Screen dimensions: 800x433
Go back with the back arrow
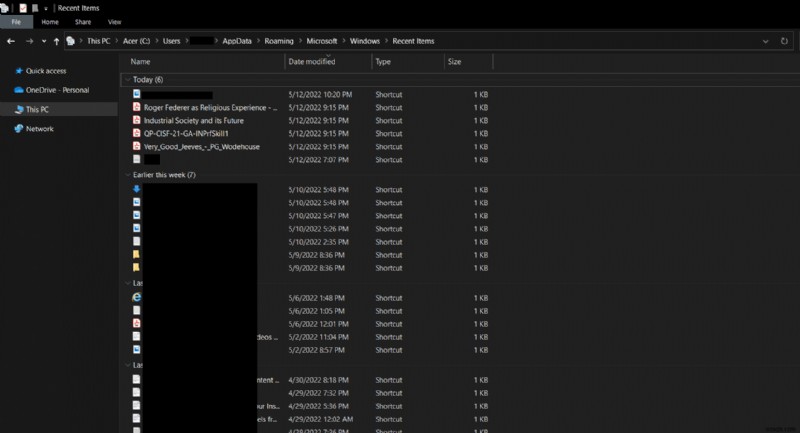11,41
